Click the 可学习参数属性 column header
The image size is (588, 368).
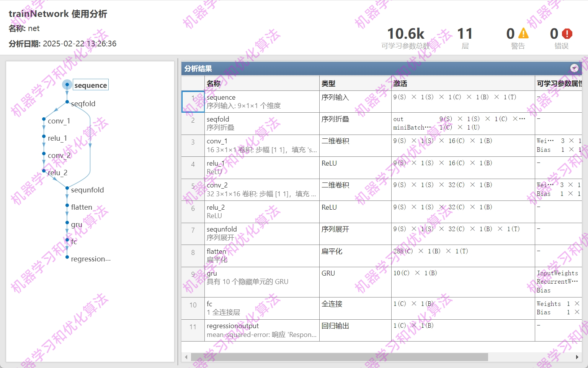559,83
